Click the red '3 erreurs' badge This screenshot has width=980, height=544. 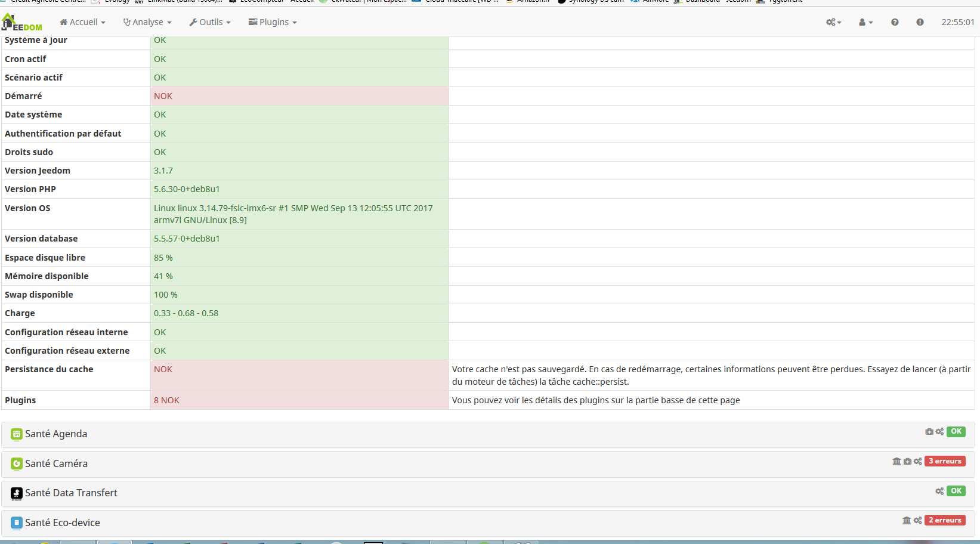[945, 461]
